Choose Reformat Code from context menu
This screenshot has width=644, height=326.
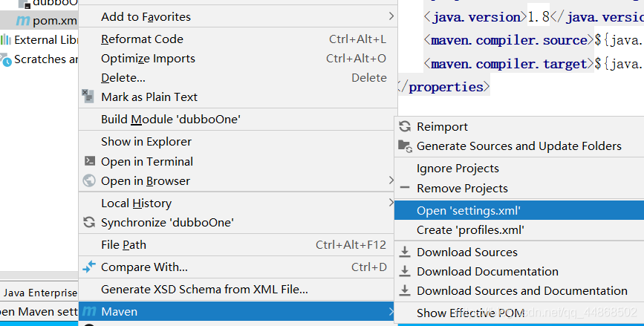click(142, 39)
